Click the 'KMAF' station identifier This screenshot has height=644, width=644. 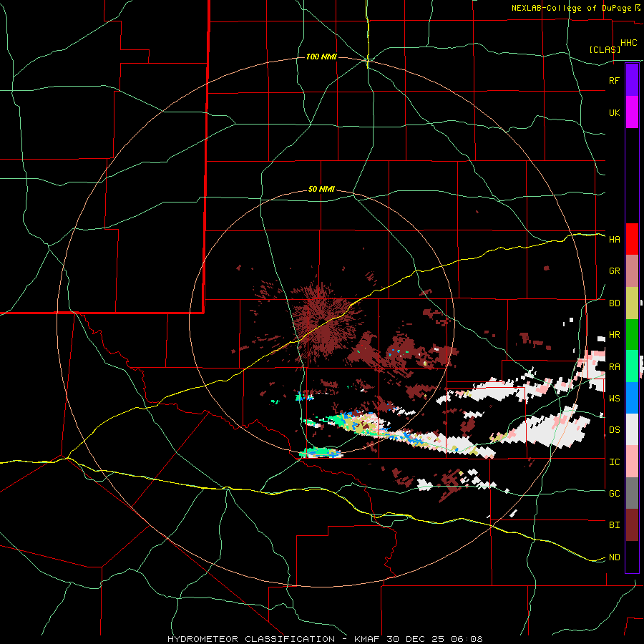[x=368, y=639]
